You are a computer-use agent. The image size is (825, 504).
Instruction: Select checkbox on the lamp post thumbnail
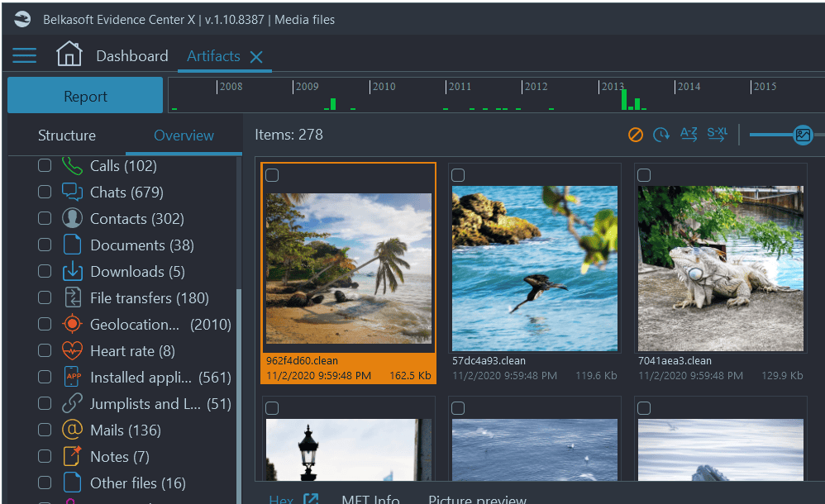272,408
